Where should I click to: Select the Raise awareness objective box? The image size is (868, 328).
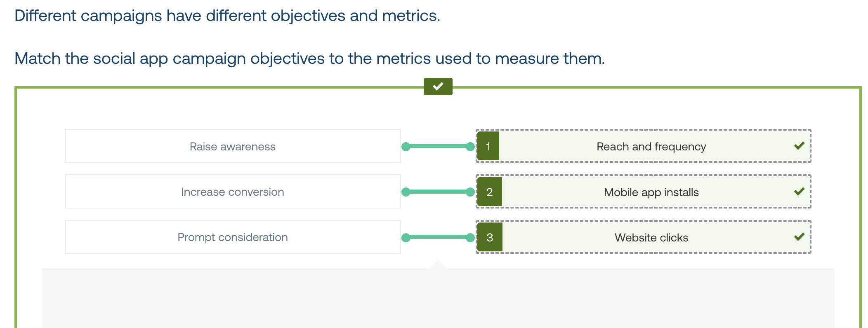[x=233, y=146]
